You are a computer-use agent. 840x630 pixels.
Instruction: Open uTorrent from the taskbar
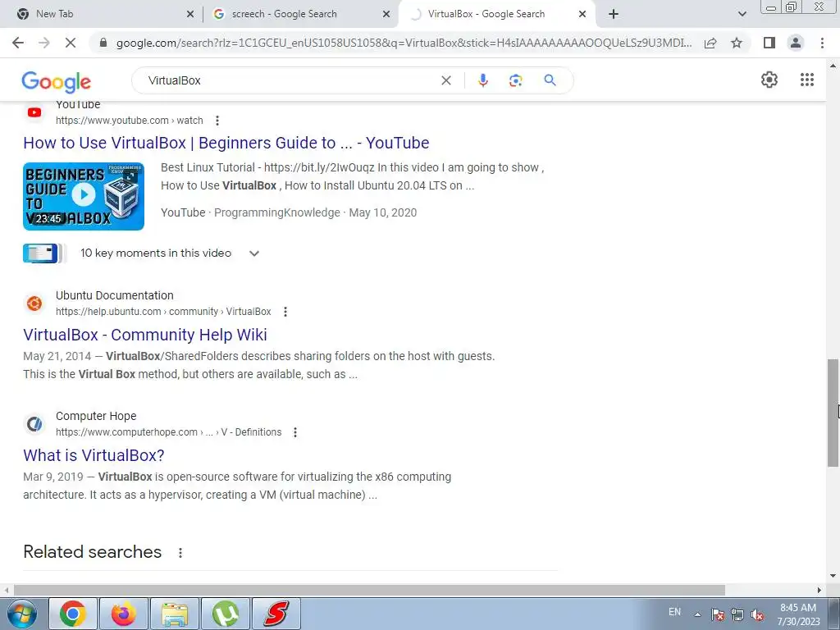click(x=226, y=614)
